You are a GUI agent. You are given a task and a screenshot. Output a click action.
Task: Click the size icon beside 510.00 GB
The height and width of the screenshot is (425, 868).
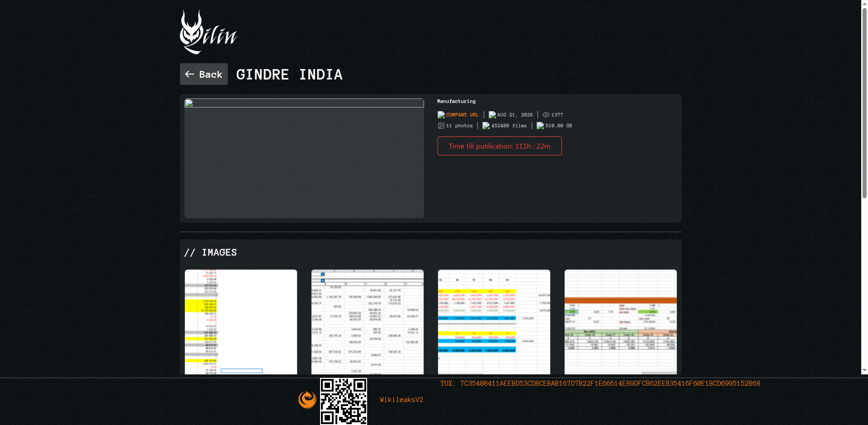540,126
